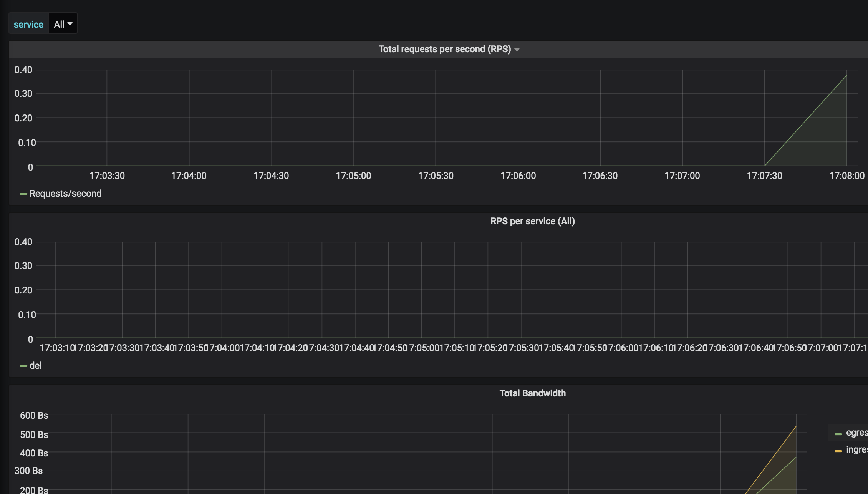Click the caret beside the RPS panel title

point(517,50)
